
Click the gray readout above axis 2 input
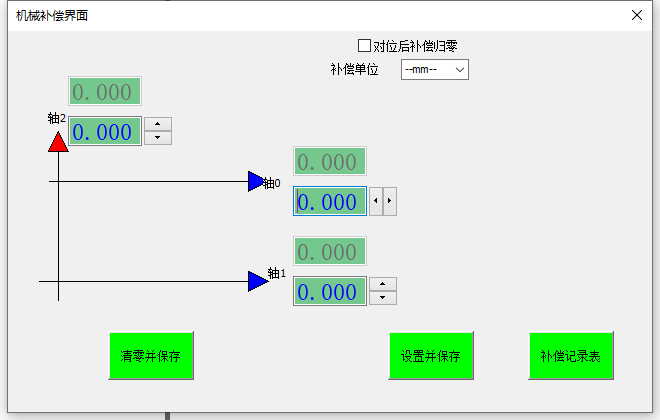coord(104,92)
